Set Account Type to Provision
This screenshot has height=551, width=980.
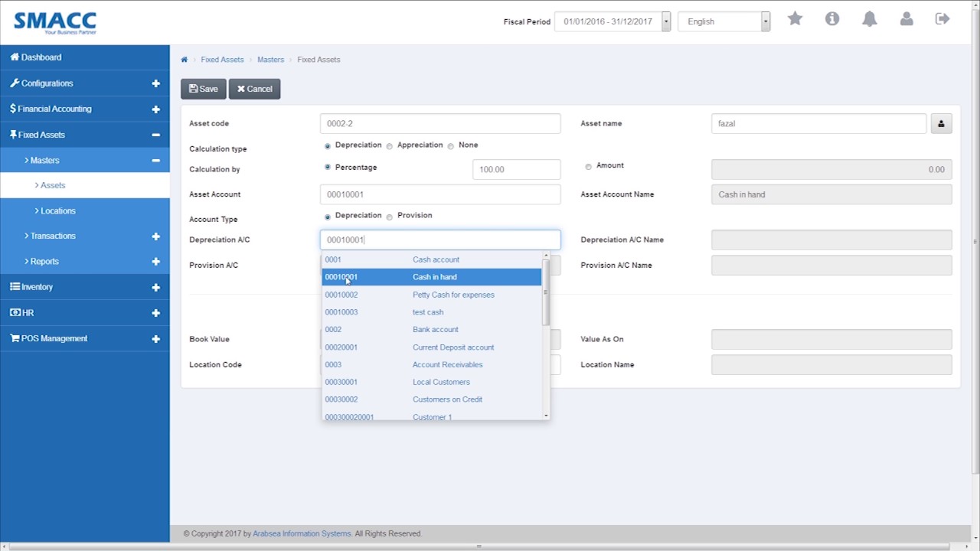390,217
